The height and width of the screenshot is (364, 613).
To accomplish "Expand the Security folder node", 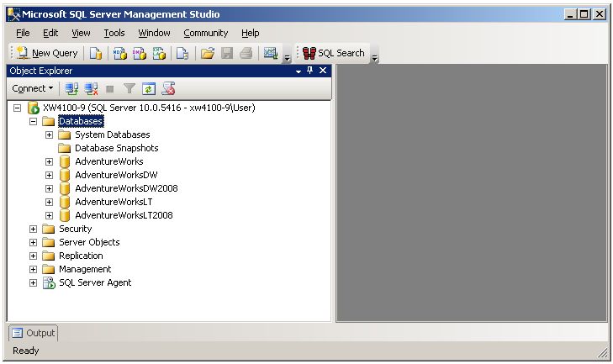I will [34, 229].
